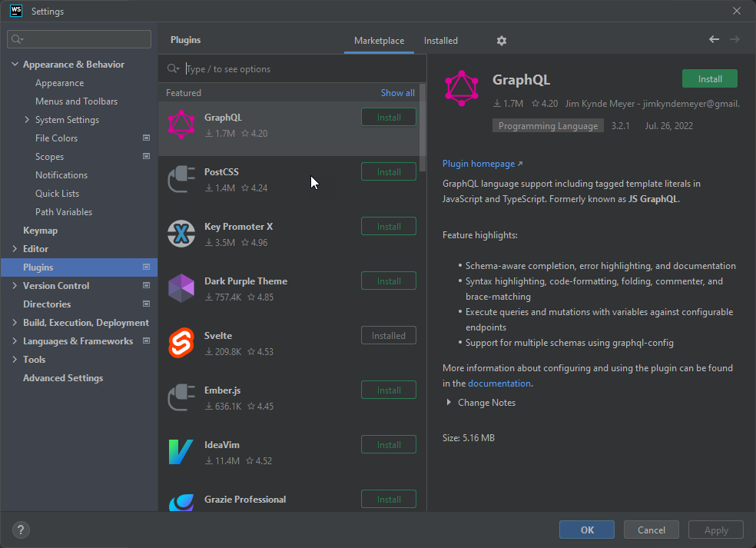Click the PostCSS plug icon

(181, 179)
